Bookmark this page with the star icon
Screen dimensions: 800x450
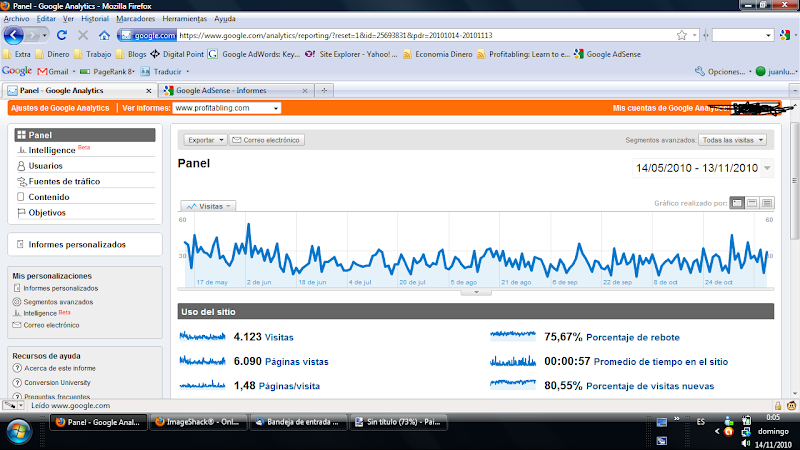tap(682, 35)
